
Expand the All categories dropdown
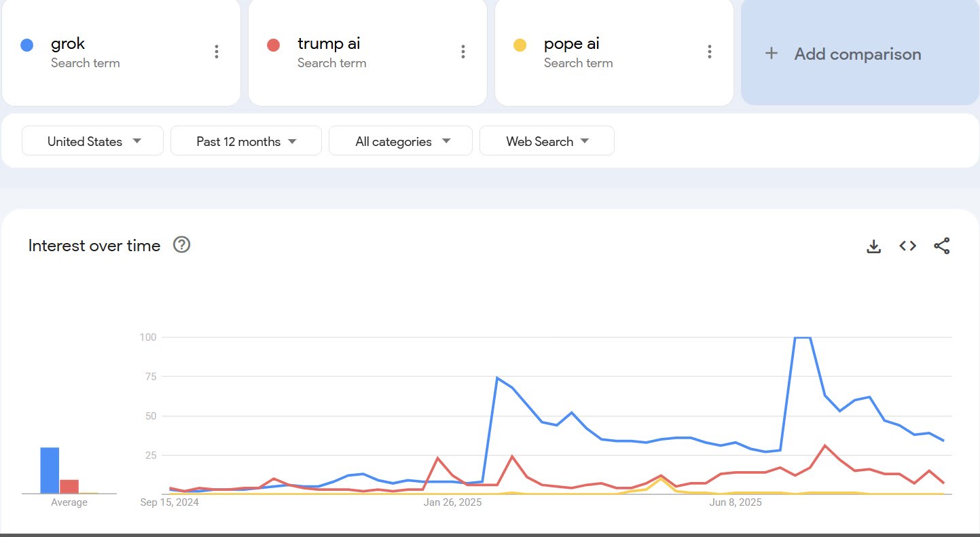[x=401, y=141]
